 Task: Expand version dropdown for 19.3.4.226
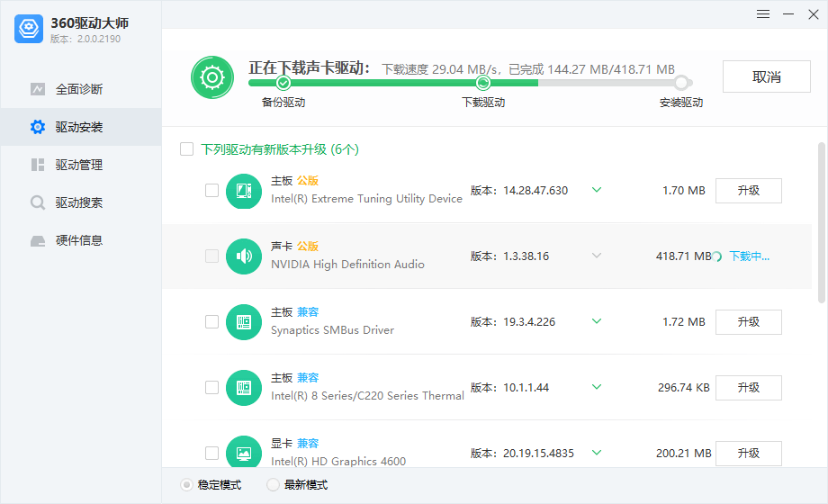click(597, 321)
